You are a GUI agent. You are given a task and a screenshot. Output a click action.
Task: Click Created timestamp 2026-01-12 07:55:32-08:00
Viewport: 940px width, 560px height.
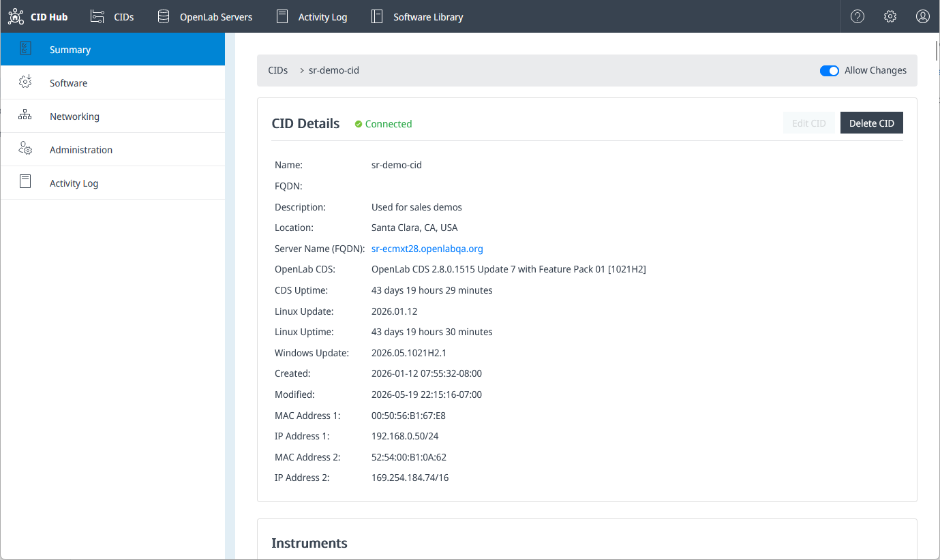(427, 373)
